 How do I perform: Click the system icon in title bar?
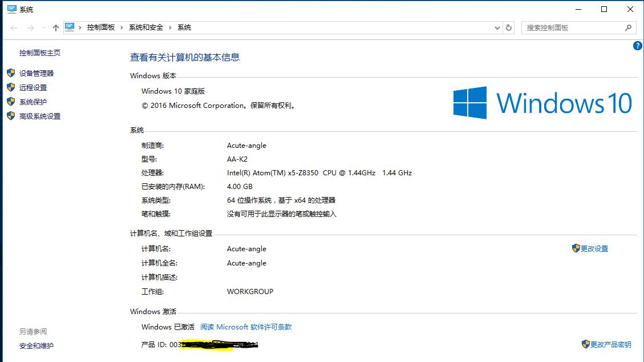point(12,9)
